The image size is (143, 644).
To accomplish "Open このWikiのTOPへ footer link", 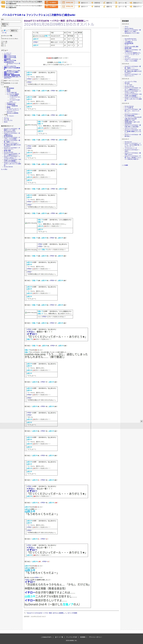I will coord(47,637).
